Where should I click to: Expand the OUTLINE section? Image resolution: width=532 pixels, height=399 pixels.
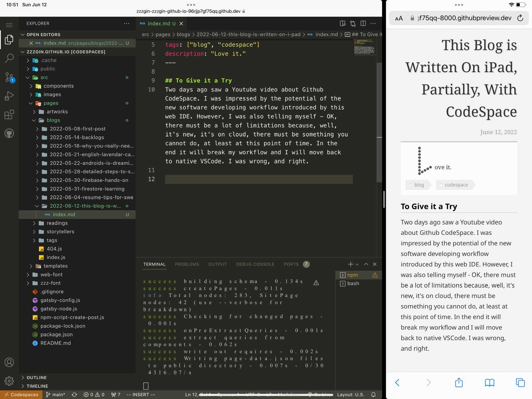tap(36, 377)
